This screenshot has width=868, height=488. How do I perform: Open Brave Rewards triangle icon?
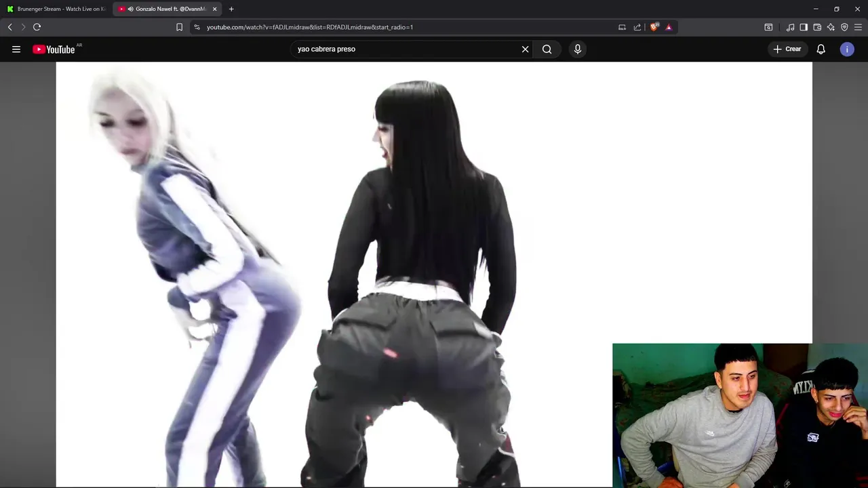669,27
